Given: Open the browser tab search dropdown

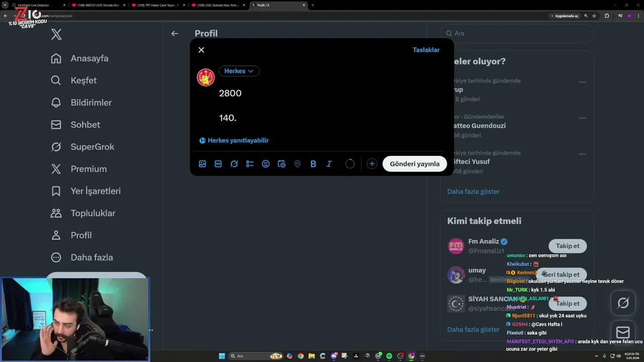Looking at the screenshot, I should (5, 5).
